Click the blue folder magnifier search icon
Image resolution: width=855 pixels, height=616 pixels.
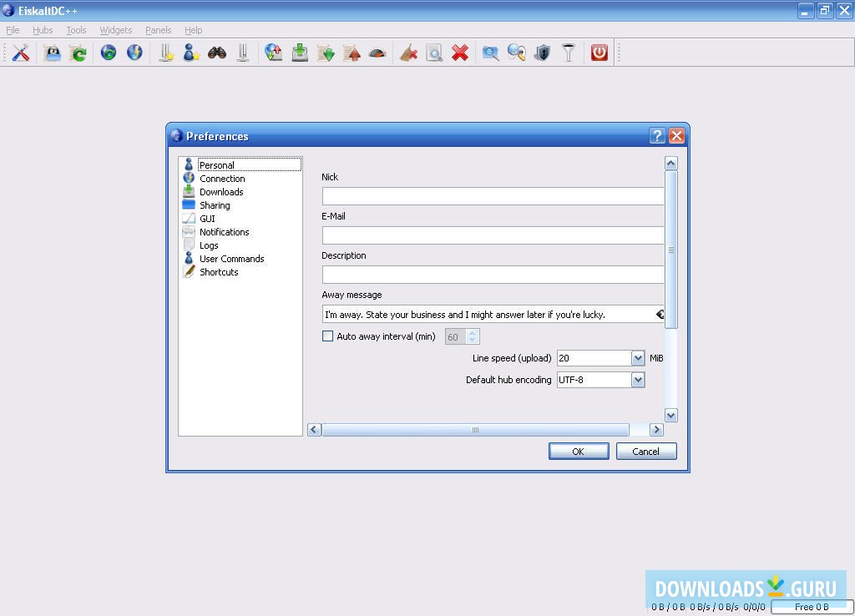click(490, 53)
